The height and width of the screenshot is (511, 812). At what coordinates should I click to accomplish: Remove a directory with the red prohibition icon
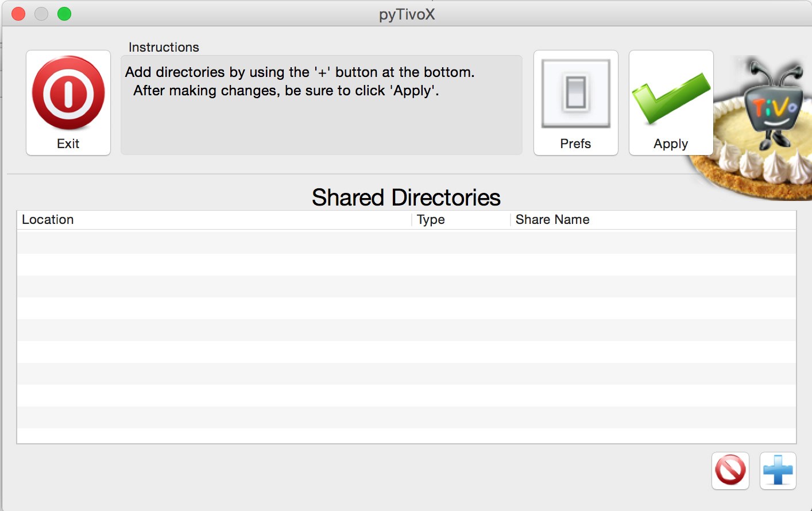tap(730, 471)
